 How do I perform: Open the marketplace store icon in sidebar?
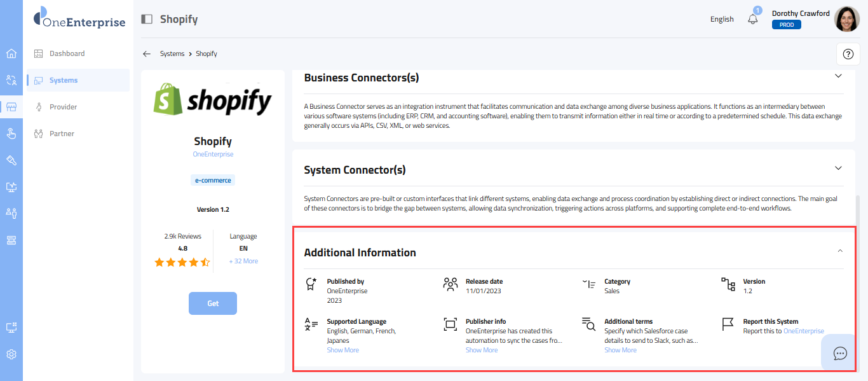click(11, 107)
